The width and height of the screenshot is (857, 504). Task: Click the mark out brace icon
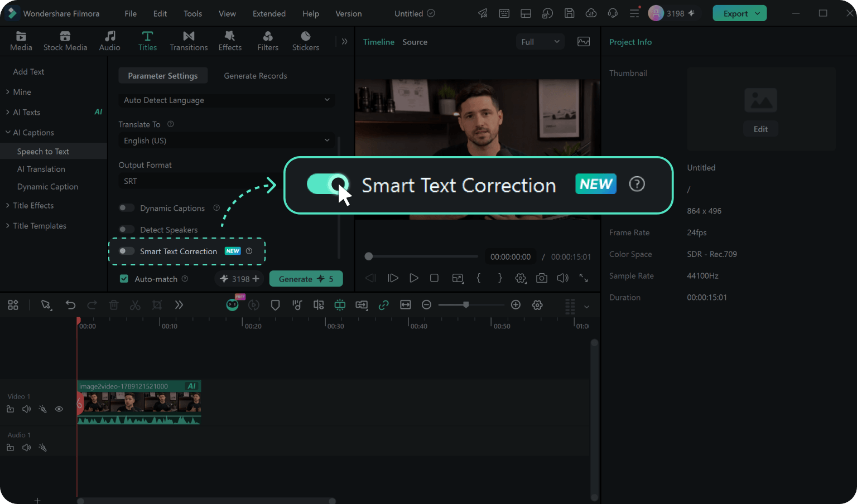tap(500, 278)
